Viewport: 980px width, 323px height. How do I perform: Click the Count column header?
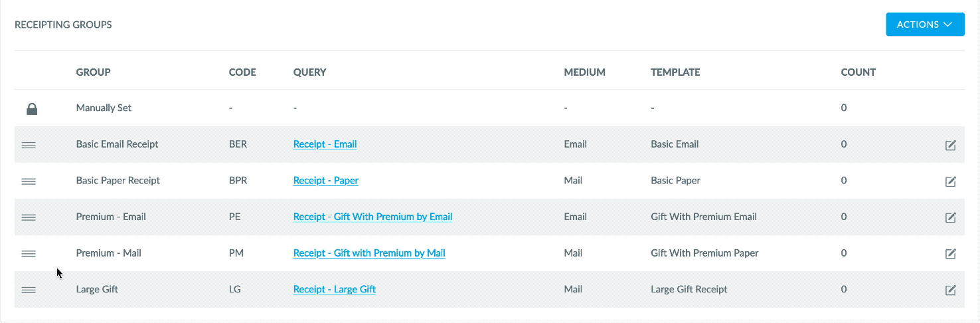coord(858,72)
